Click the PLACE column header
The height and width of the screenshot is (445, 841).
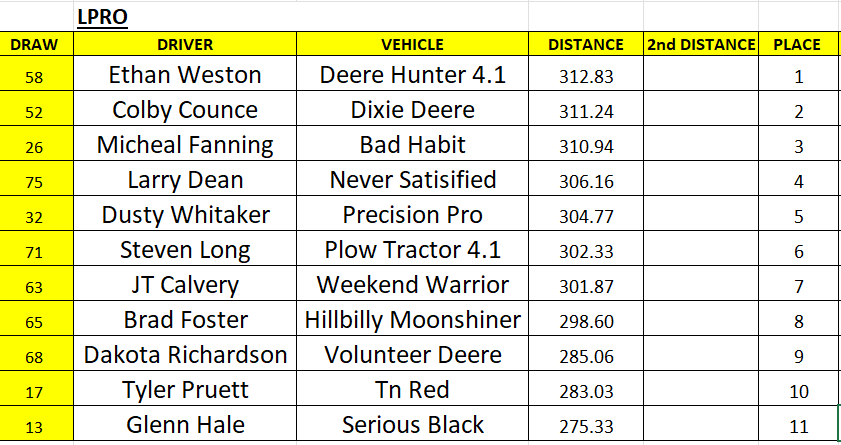797,44
